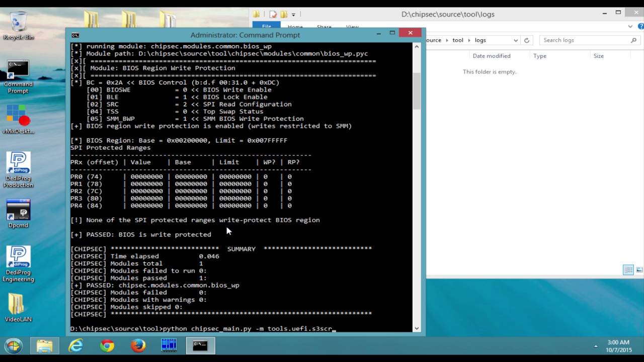Customize Explorer quick access toolbar dropdown
This screenshot has width=644, height=362.
(x=293, y=15)
